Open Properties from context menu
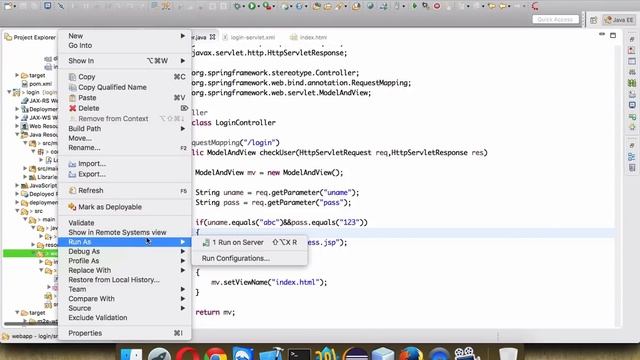 pyautogui.click(x=124, y=333)
